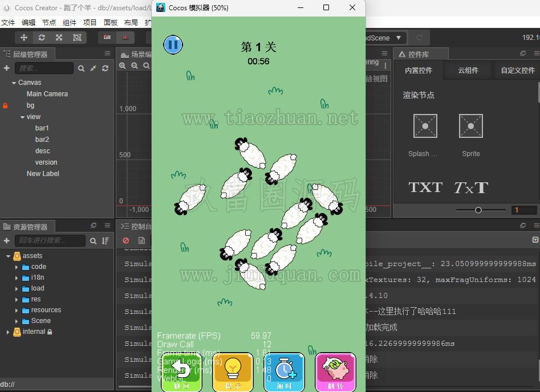Image resolution: width=540 pixels, height=392 pixels.
Task: Expand the Scene folder in assets
Action: 17,321
